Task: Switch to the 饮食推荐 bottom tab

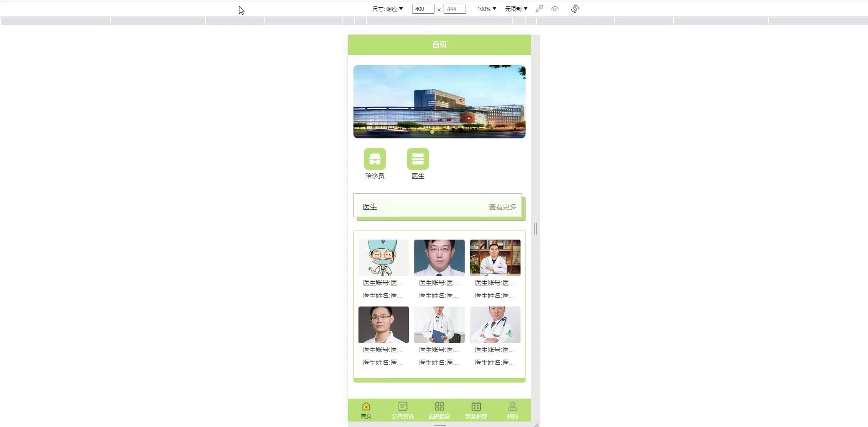Action: [x=476, y=410]
